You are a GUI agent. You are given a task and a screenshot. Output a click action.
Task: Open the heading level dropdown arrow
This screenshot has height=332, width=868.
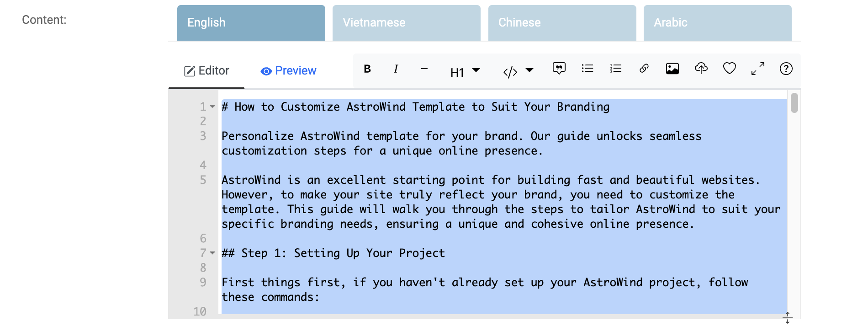476,70
